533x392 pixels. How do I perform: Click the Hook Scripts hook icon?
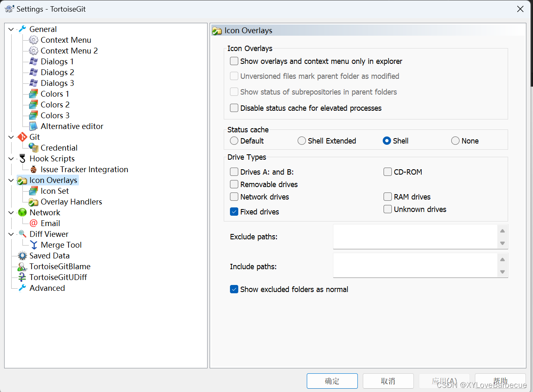tap(22, 158)
